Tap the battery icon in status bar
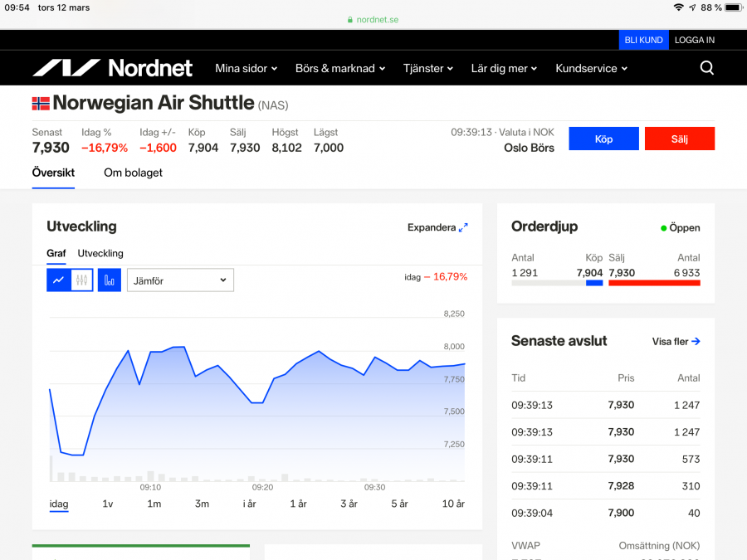The width and height of the screenshot is (747, 560). (x=733, y=7)
